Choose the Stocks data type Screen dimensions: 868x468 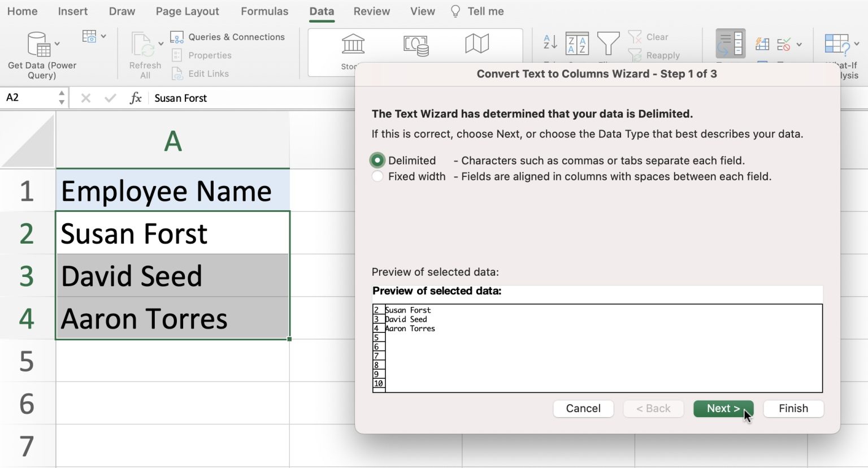353,44
